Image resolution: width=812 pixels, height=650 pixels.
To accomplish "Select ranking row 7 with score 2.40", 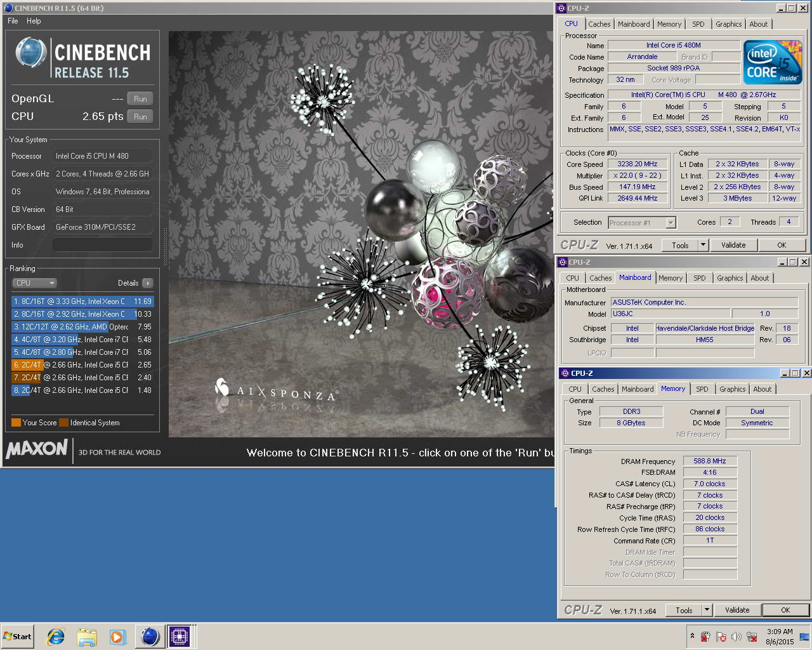I will [82, 378].
